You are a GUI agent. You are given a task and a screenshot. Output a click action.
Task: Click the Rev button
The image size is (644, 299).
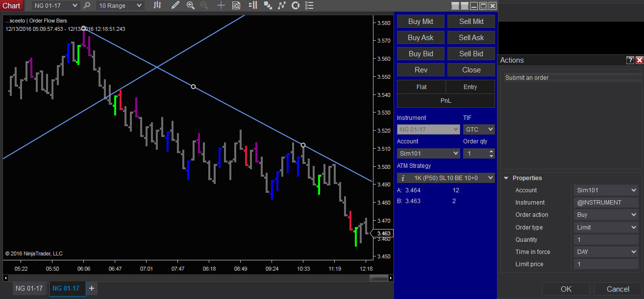421,70
